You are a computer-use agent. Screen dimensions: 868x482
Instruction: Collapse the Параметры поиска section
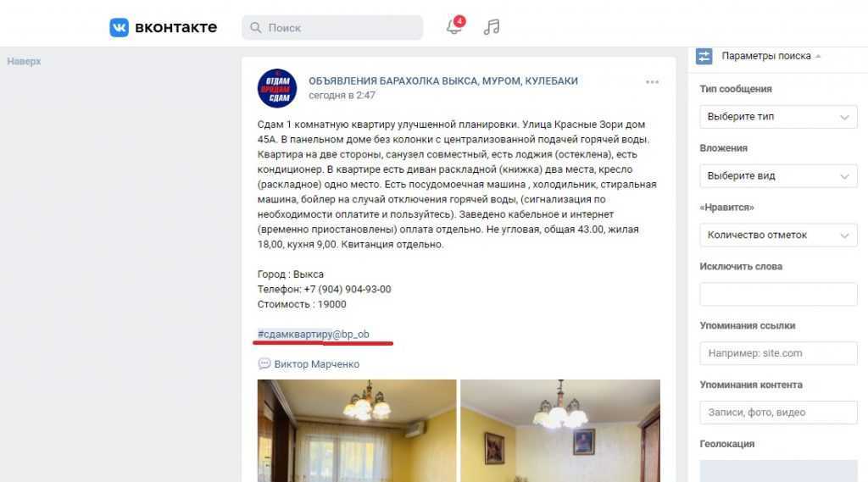click(x=771, y=56)
